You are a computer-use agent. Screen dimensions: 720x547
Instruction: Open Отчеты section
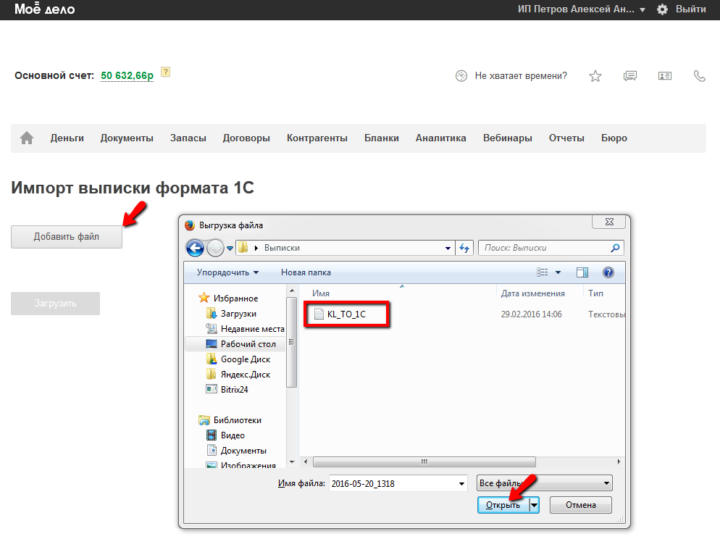tap(567, 138)
